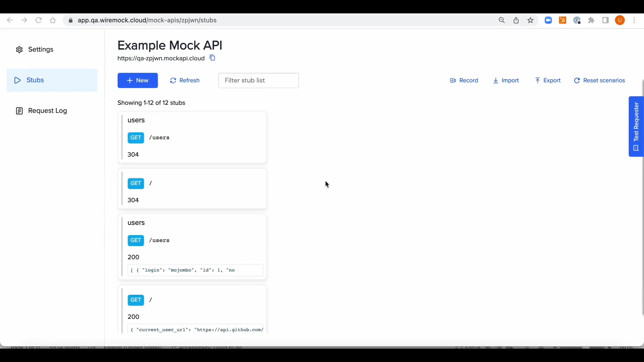Screen dimensions: 644x362
Task: Open the 1Password extension
Action: click(x=577, y=20)
